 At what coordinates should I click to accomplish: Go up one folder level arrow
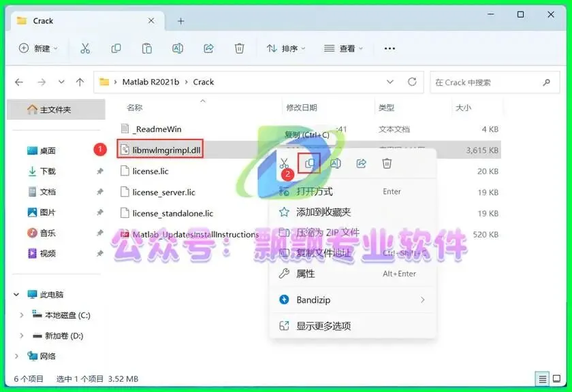pos(80,82)
